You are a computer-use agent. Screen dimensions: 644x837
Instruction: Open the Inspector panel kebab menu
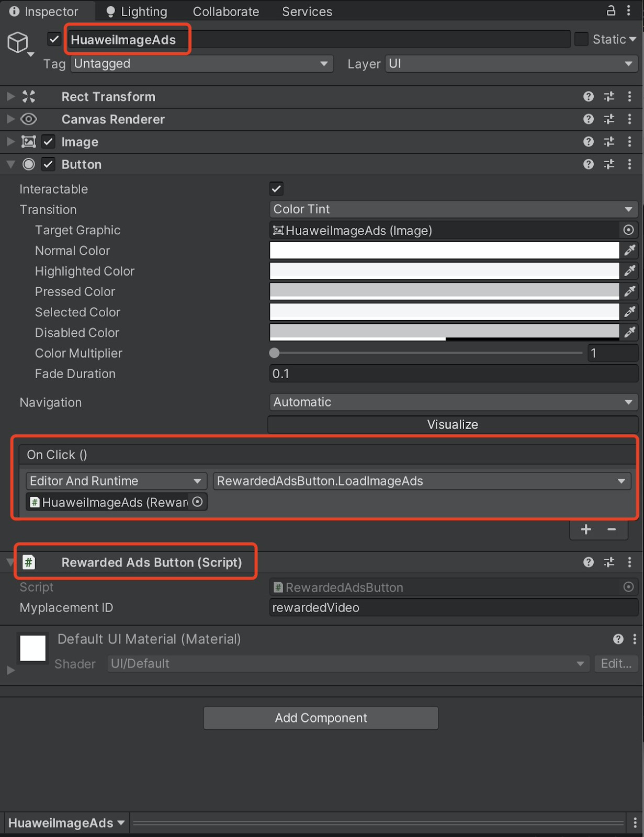pos(629,10)
